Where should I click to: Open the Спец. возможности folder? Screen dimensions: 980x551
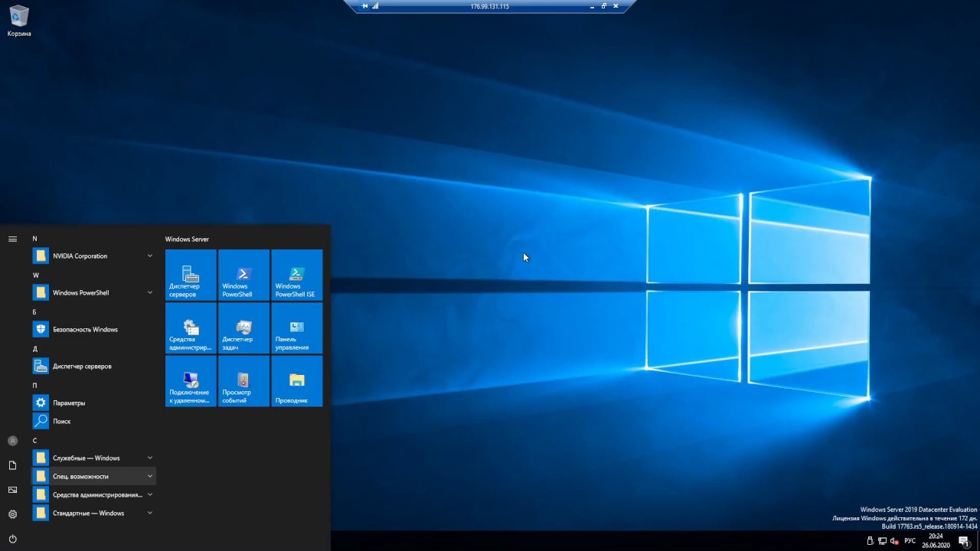pos(93,476)
